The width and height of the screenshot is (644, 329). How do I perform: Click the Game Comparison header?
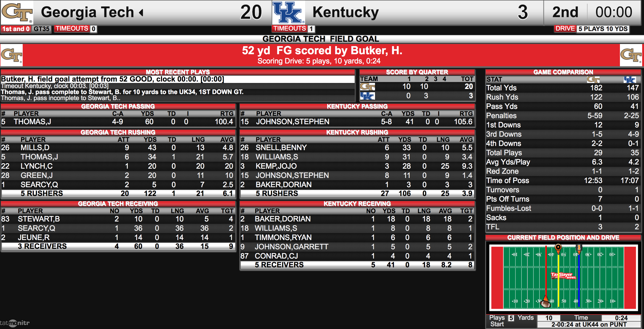[x=563, y=72]
